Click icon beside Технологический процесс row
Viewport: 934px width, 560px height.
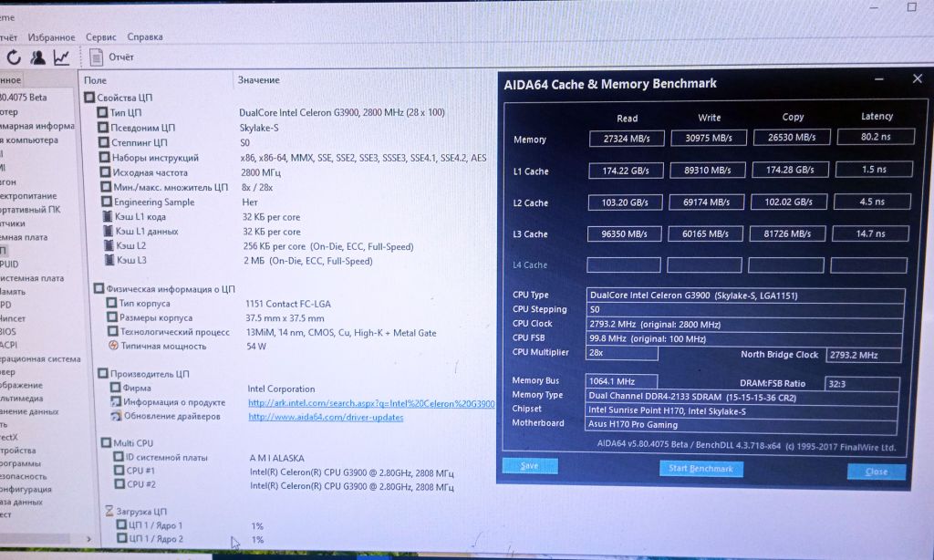click(x=112, y=331)
